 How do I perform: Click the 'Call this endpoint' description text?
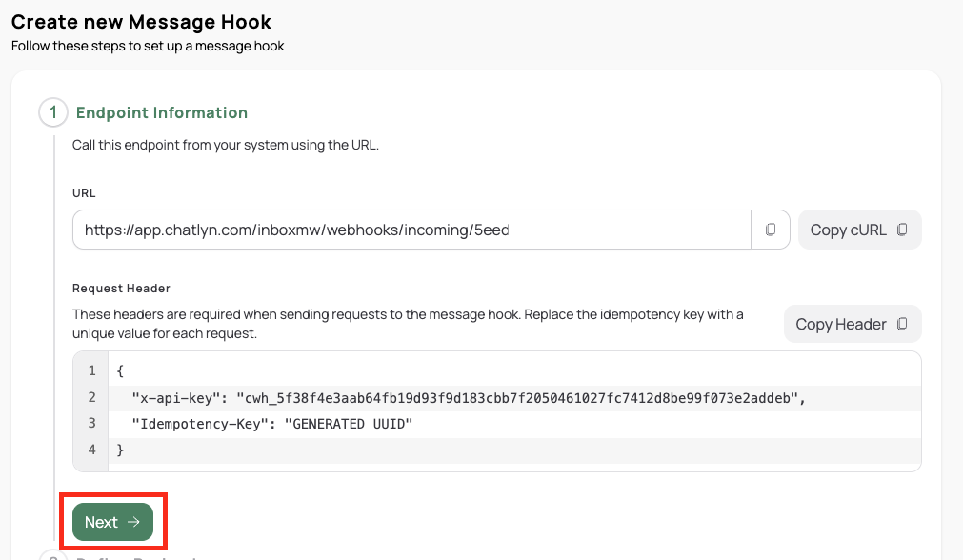tap(226, 146)
